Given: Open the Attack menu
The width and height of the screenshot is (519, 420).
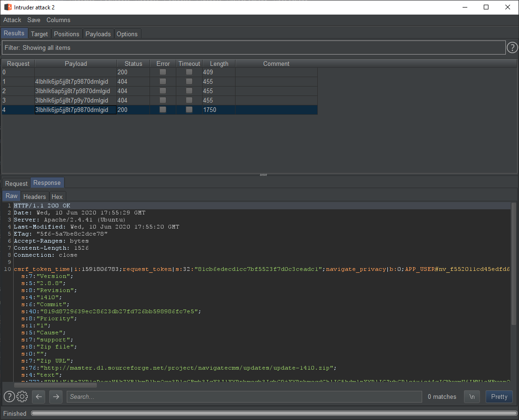Looking at the screenshot, I should click(x=12, y=20).
